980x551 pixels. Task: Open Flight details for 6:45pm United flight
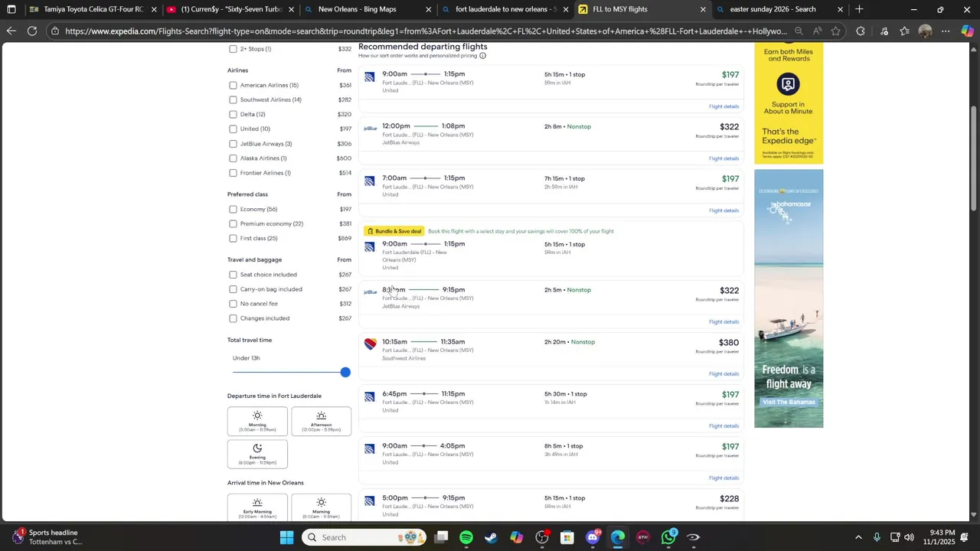(724, 426)
